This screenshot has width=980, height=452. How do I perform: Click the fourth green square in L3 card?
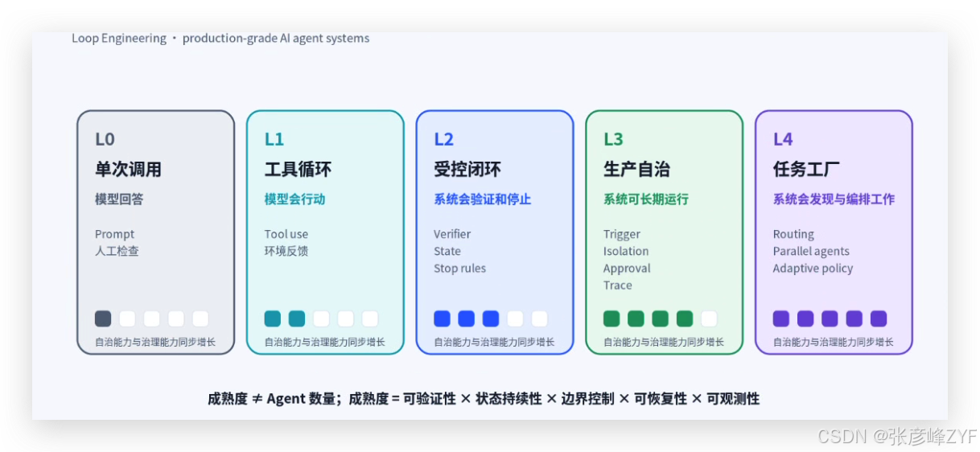[x=685, y=318]
